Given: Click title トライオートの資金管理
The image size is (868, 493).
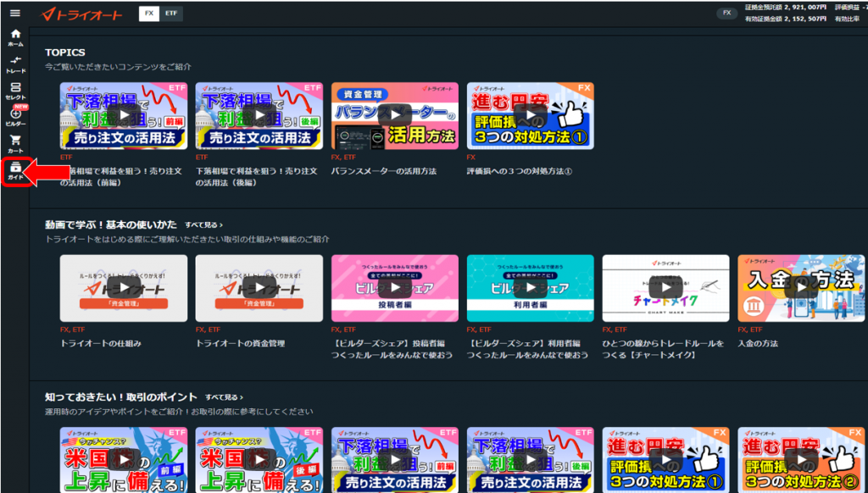Looking at the screenshot, I should pyautogui.click(x=240, y=344).
